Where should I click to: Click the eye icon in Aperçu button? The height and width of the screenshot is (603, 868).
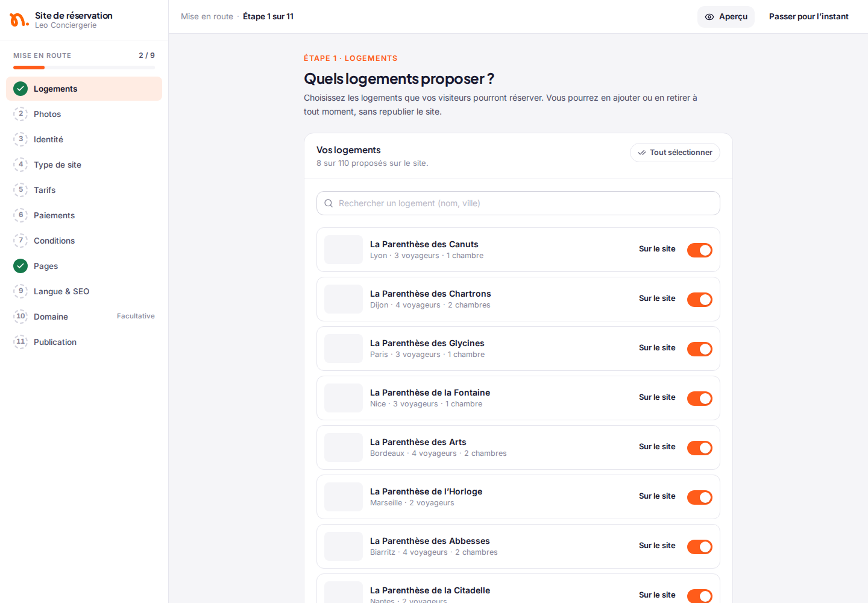click(x=709, y=17)
